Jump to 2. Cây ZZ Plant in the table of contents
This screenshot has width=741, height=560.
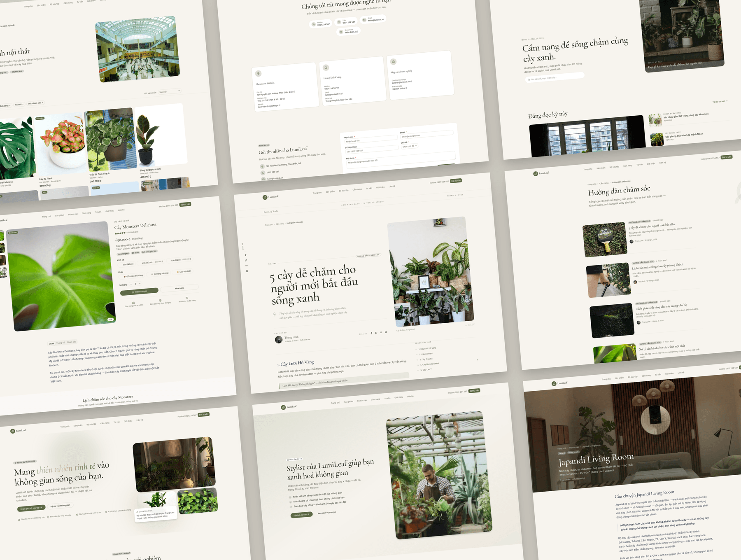(x=425, y=354)
